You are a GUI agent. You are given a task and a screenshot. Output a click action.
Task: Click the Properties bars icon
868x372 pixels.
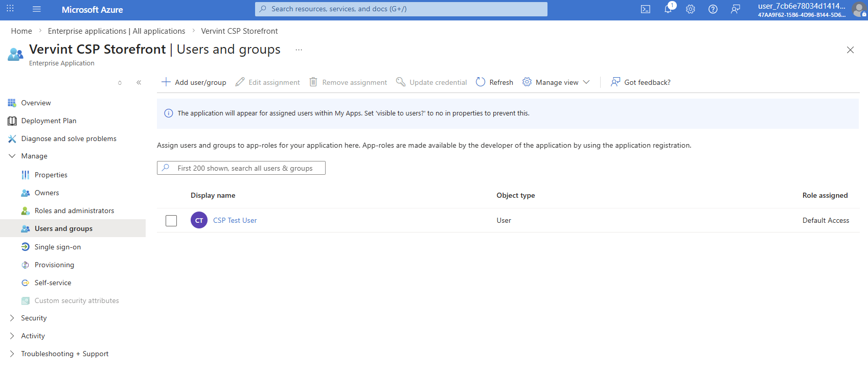25,175
